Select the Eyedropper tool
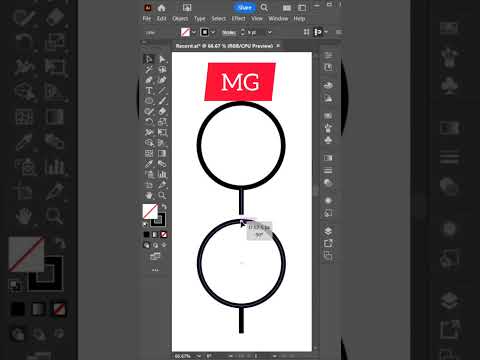 click(149, 164)
